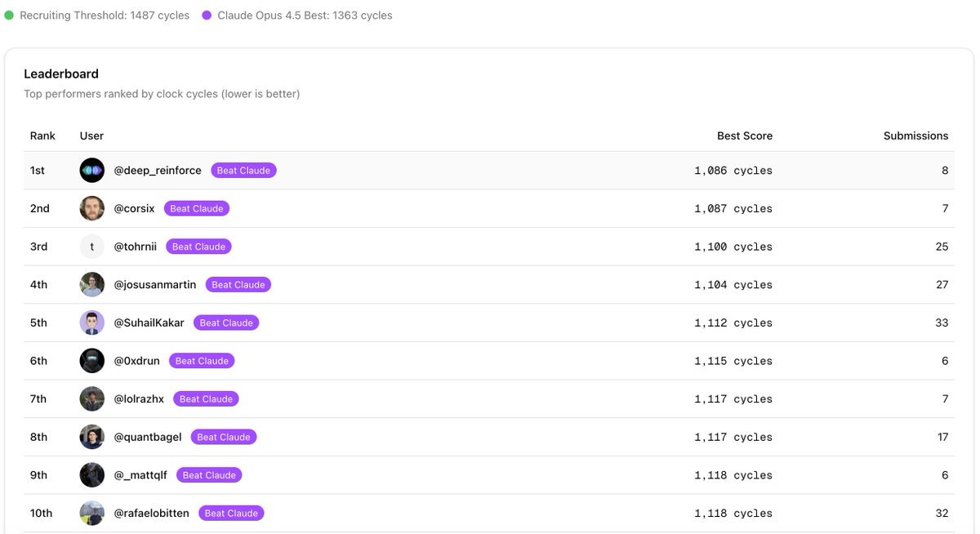Select Beat Claude badge beside @lolrazhx
The height and width of the screenshot is (534, 980).
click(206, 399)
